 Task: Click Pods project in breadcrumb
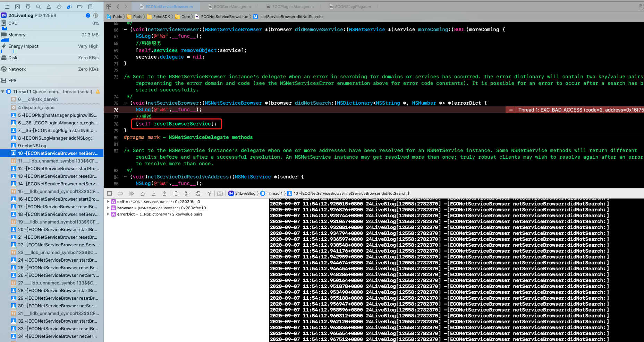point(115,17)
